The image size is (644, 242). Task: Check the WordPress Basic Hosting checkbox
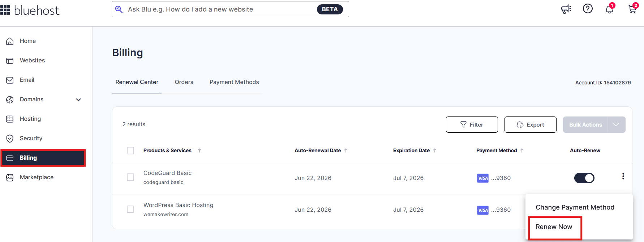[130, 209]
